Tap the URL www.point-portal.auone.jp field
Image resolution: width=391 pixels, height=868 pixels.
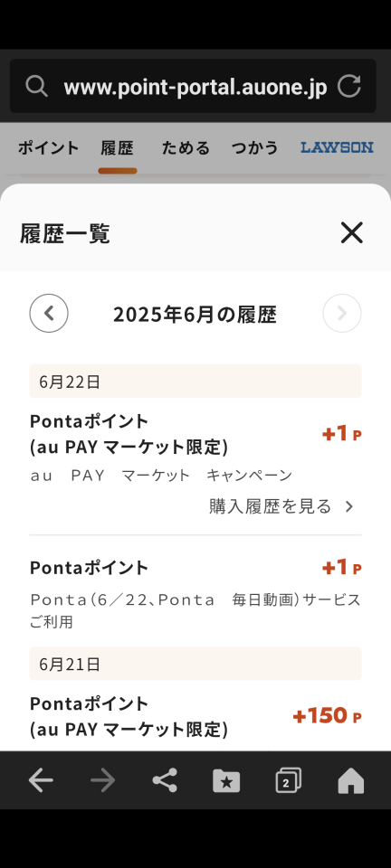[195, 87]
